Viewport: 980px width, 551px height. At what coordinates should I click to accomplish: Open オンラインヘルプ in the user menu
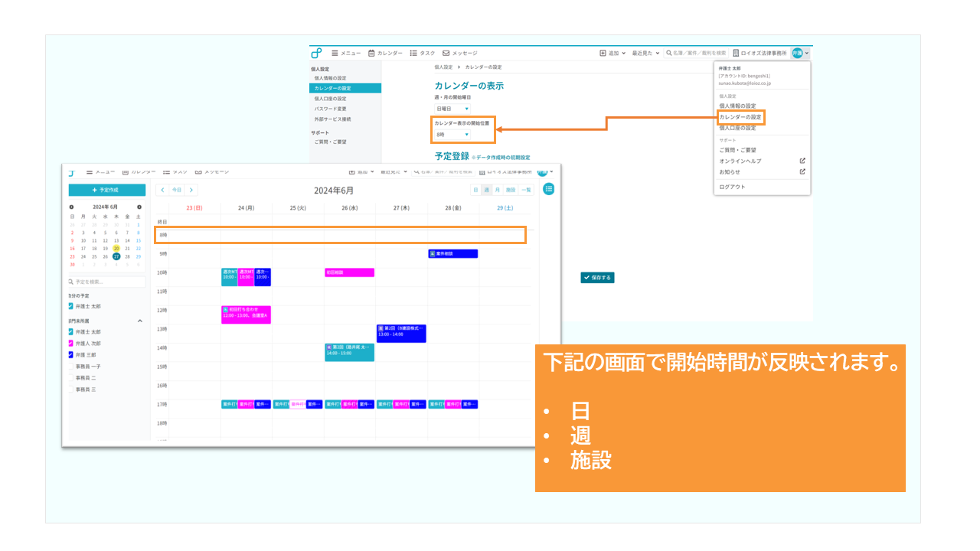[x=740, y=161]
